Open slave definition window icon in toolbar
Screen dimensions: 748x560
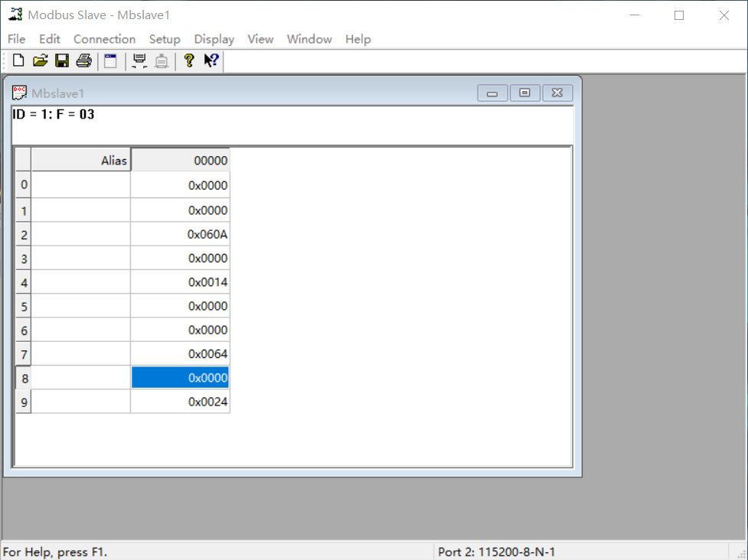tap(111, 61)
